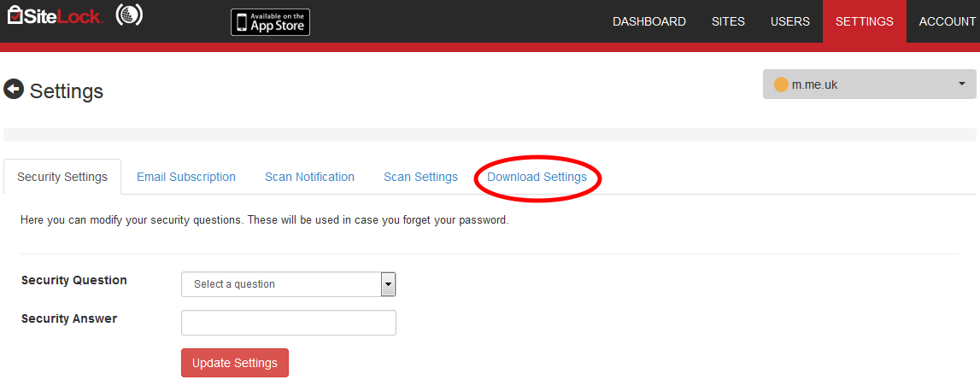980x391 pixels.
Task: Go back with the arrow beside Settings
Action: click(14, 90)
